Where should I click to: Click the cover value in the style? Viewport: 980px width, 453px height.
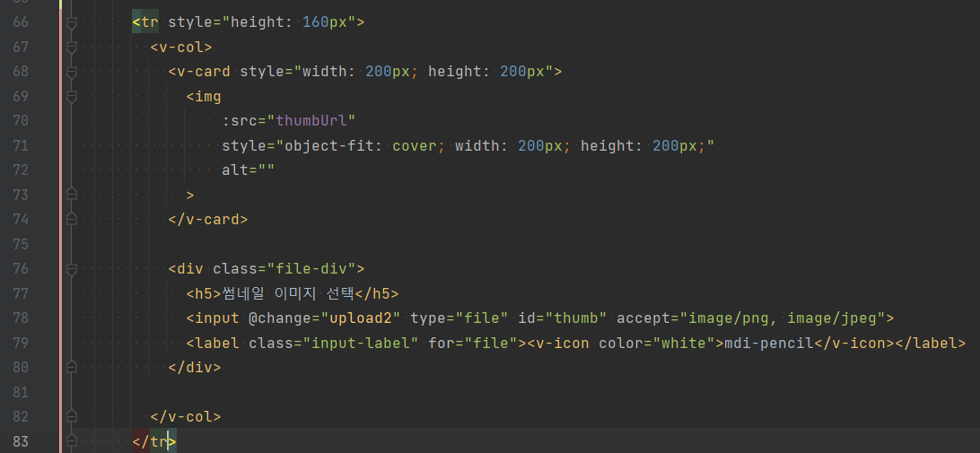(x=415, y=145)
